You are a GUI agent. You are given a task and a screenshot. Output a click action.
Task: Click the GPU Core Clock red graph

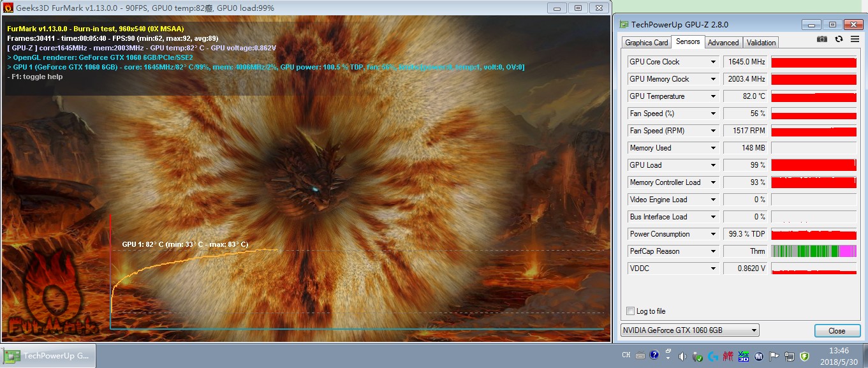click(814, 62)
